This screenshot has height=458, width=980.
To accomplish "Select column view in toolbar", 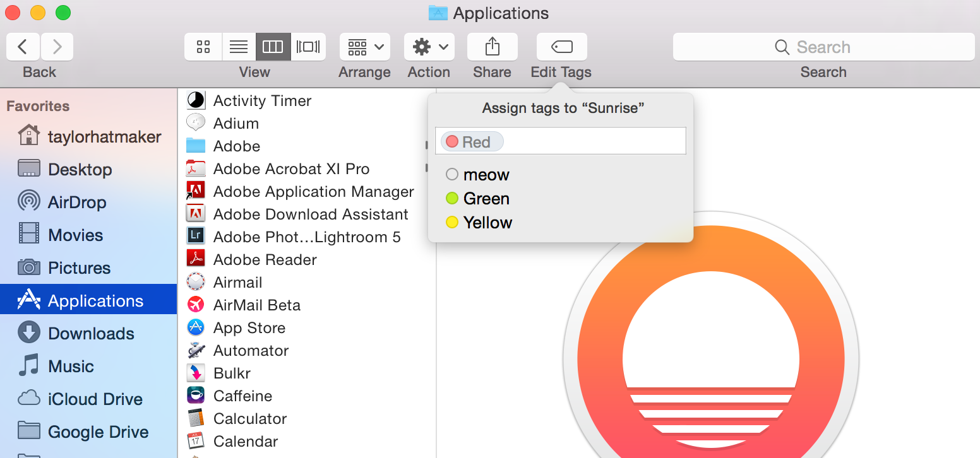I will point(273,47).
